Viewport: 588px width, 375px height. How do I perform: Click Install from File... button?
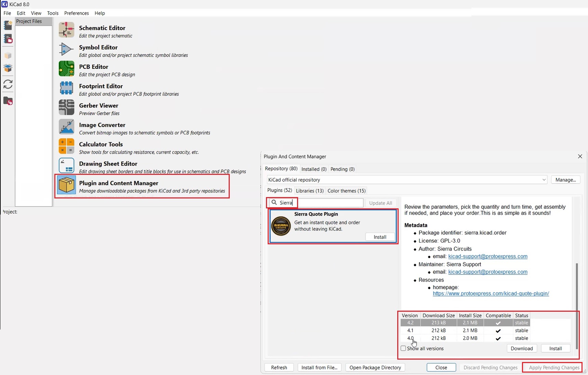pos(319,367)
